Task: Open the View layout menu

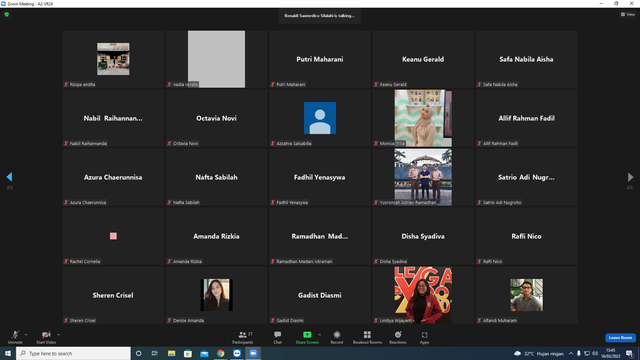Action: [628, 14]
